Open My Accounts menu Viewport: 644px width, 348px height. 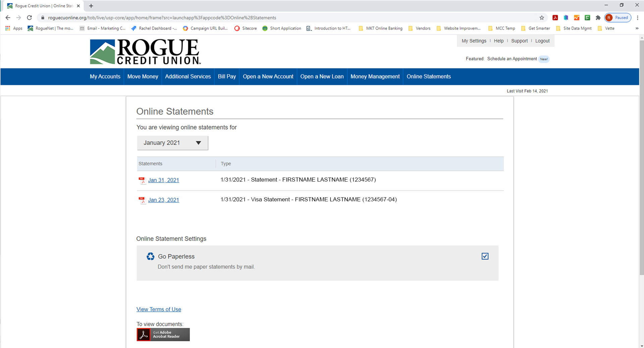tap(105, 77)
